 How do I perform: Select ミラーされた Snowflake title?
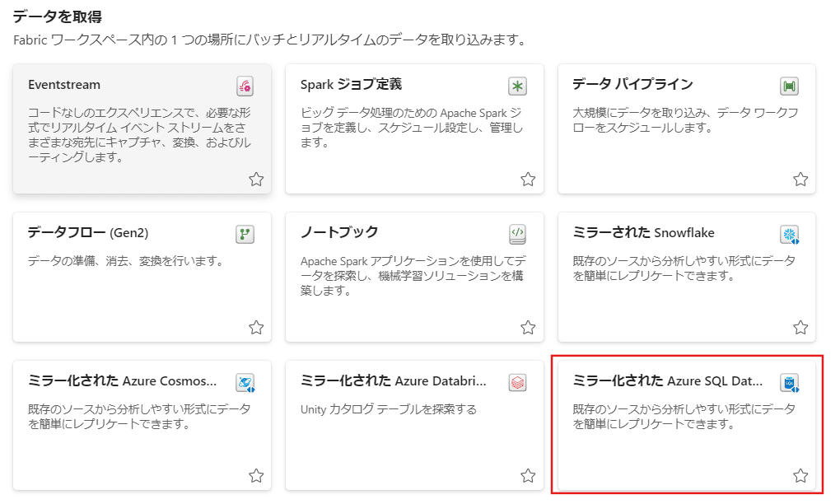(x=643, y=232)
